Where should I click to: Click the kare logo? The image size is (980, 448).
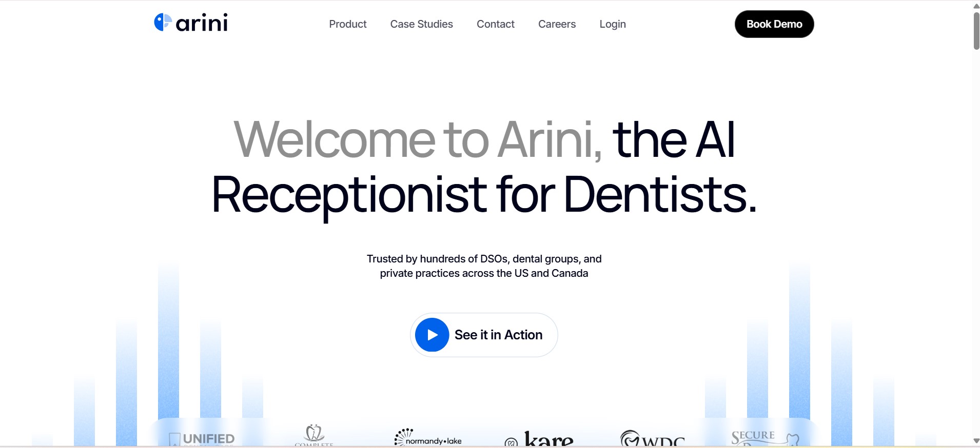click(x=539, y=439)
